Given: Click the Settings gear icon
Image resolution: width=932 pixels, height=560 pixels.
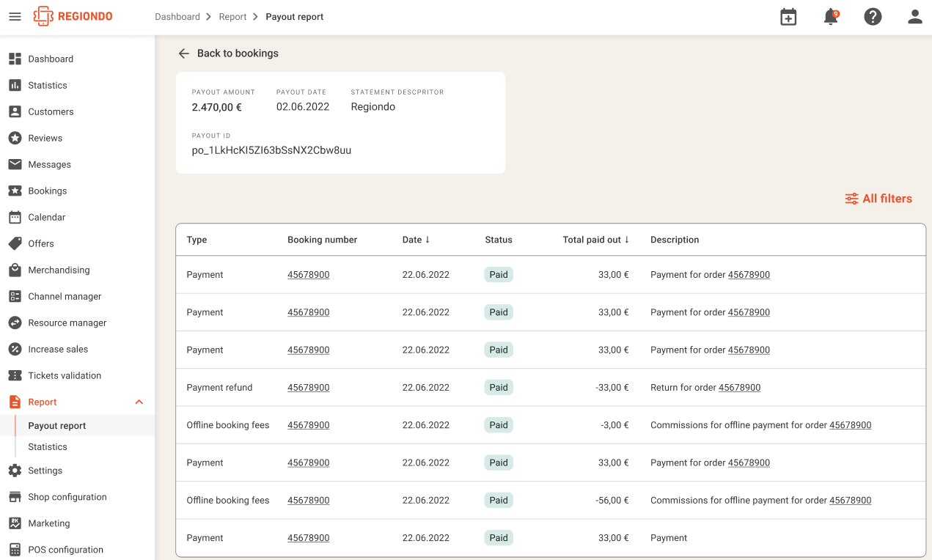Looking at the screenshot, I should tap(15, 471).
